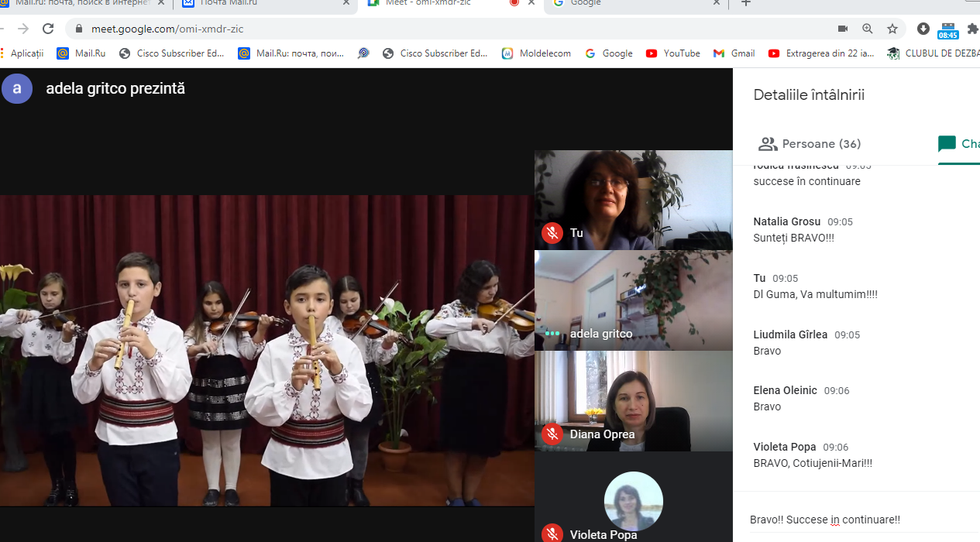
Task: Click muted microphone icon on Diana Oprea tile
Action: [x=552, y=434]
